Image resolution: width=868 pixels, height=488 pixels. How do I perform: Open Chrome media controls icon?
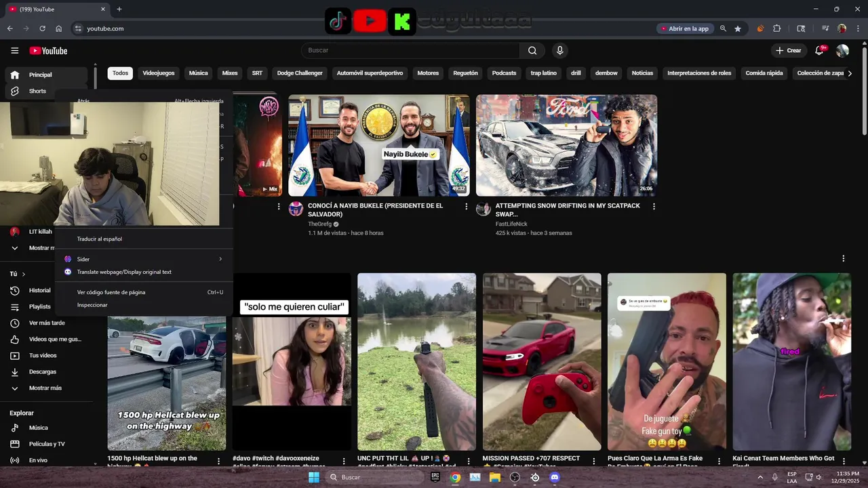(x=825, y=28)
